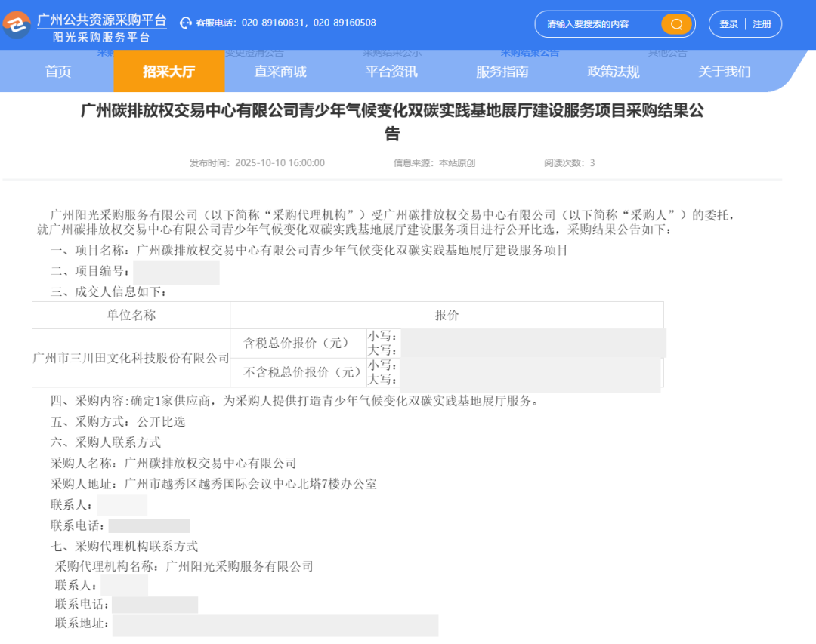Click the 广州公共资源采购平台 title text

(101, 19)
